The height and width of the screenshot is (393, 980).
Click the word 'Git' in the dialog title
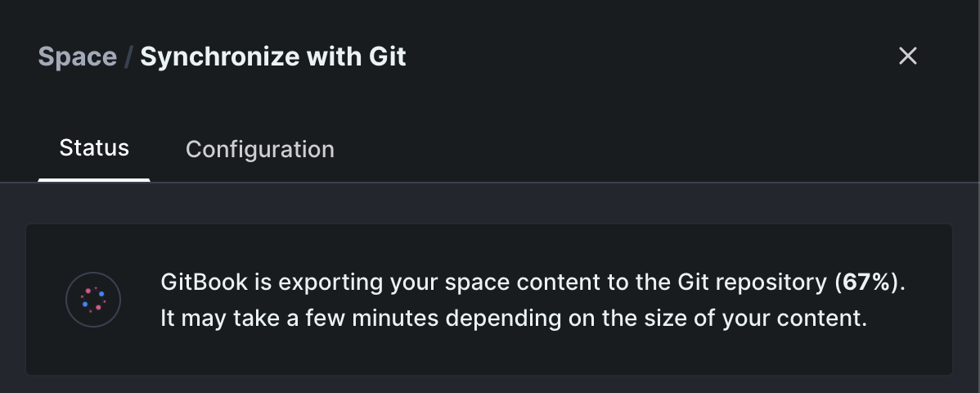pyautogui.click(x=384, y=56)
